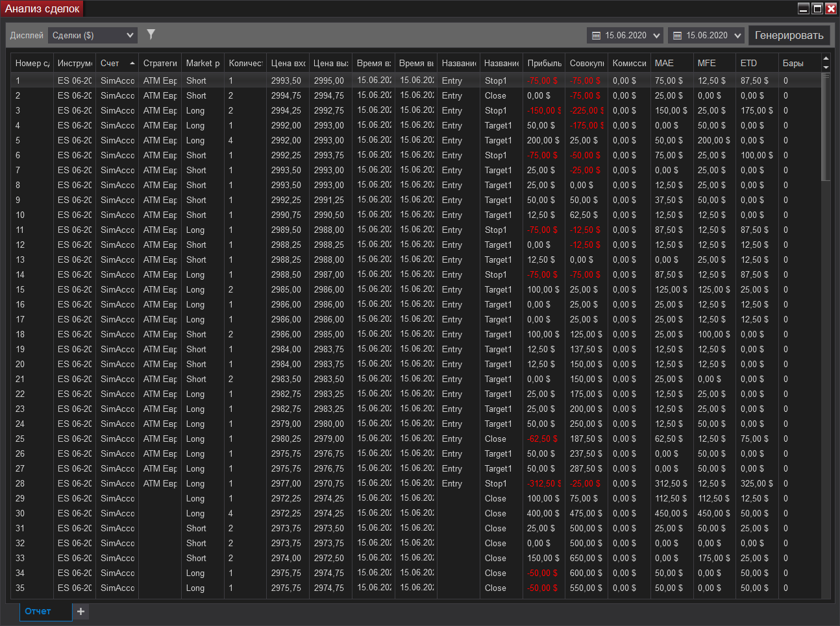
Task: Click the entry price 2974,00 cell
Action: [x=288, y=558]
